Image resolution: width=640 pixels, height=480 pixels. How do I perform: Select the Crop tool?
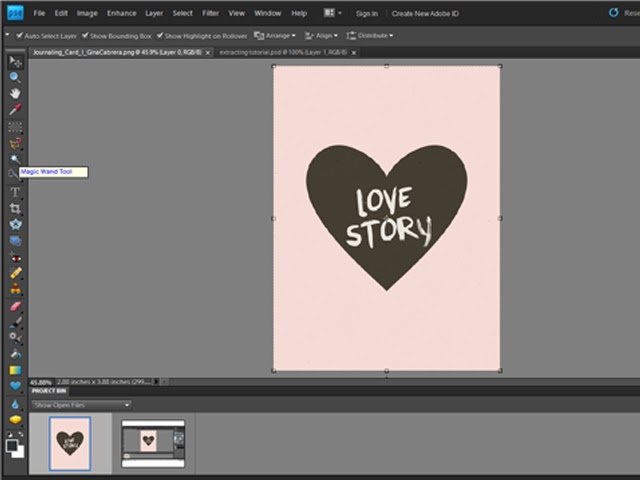[15, 209]
